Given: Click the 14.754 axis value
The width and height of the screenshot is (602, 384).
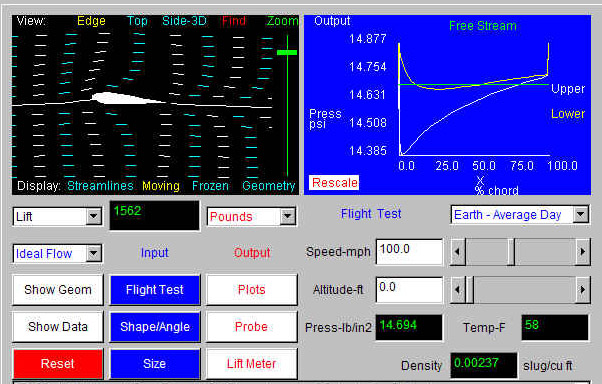Looking at the screenshot, I should 367,67.
